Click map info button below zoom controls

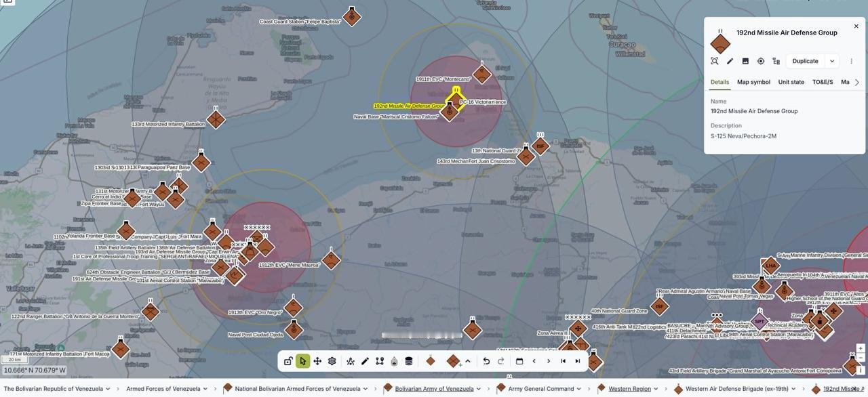tap(860, 370)
